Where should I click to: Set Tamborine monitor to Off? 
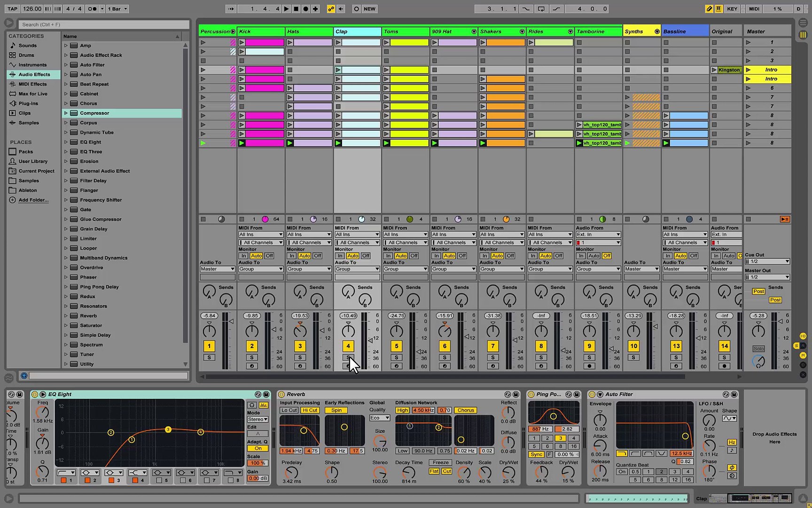[x=607, y=256]
